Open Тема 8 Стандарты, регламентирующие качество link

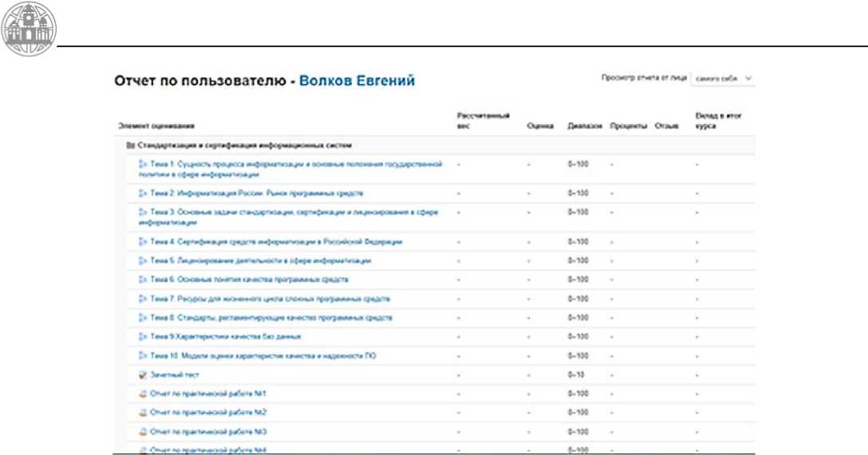271,318
